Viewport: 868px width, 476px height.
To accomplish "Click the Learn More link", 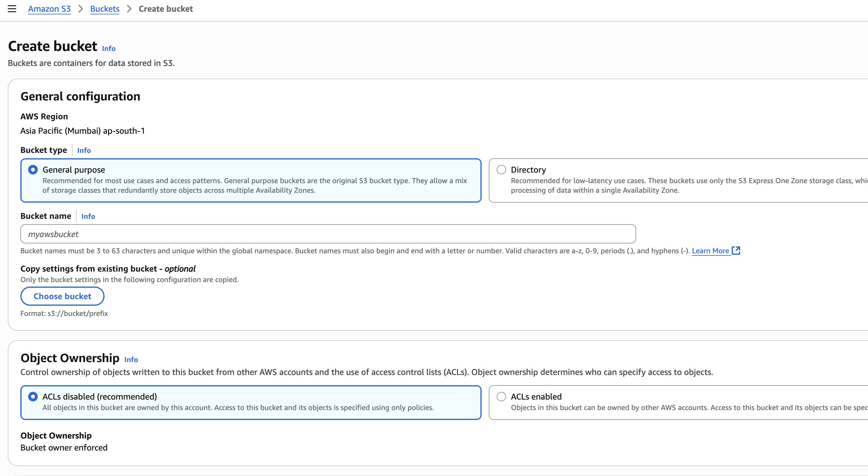I will pyautogui.click(x=710, y=251).
